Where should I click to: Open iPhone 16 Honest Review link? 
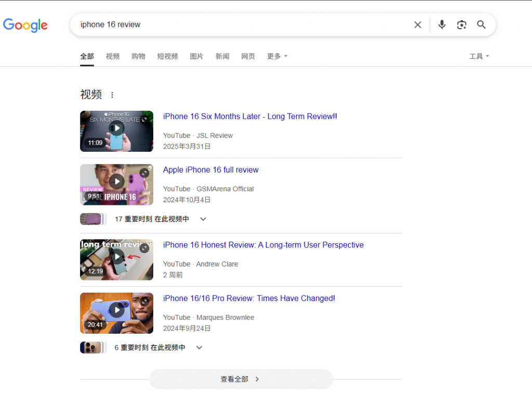[263, 245]
